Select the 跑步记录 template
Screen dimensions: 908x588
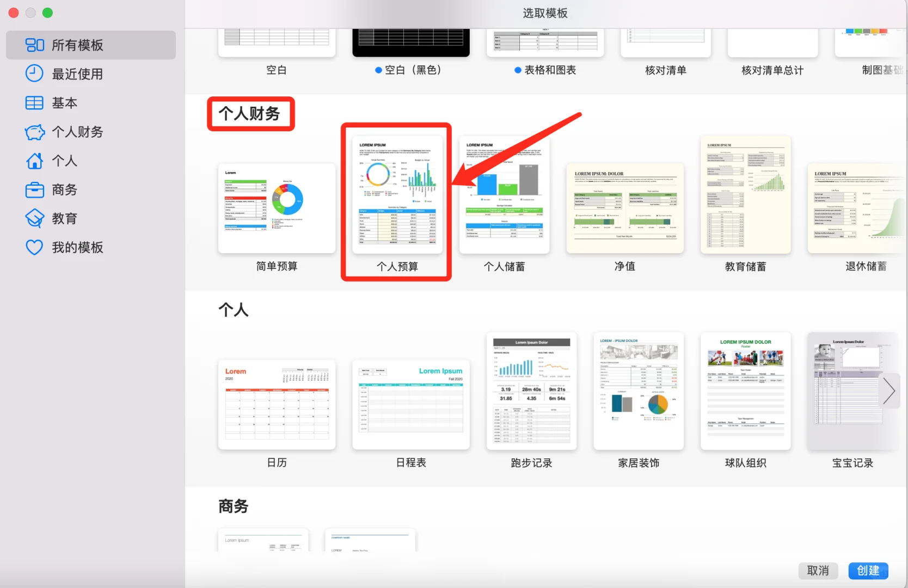(x=531, y=391)
